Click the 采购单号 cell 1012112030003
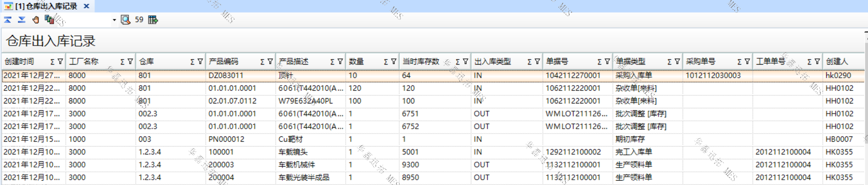This screenshot has width=868, height=185. (713, 75)
